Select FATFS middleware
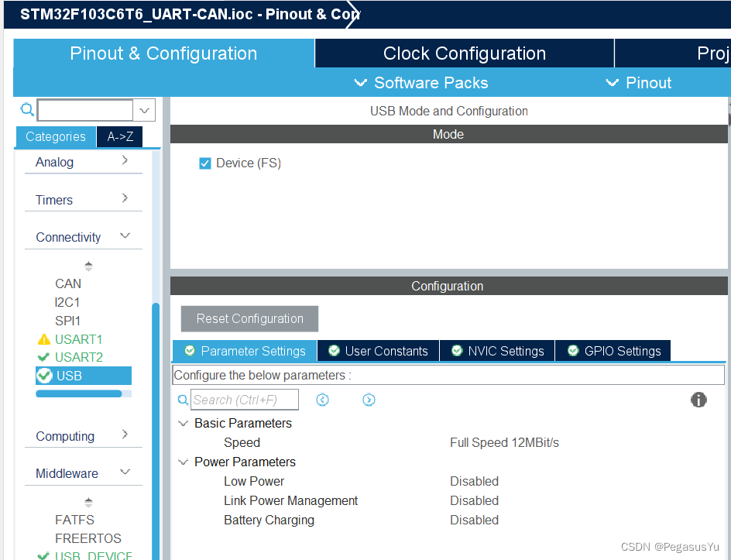The image size is (731, 560). (74, 520)
